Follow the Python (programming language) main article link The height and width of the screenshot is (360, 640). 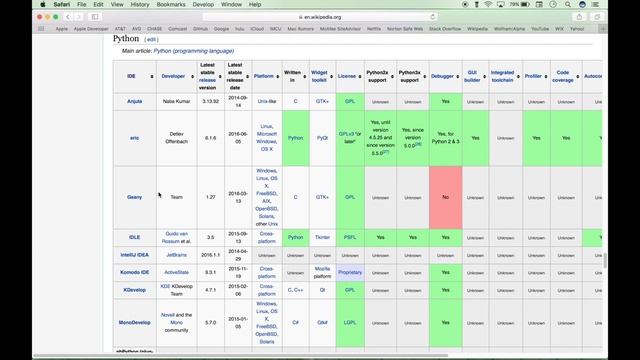coord(194,51)
